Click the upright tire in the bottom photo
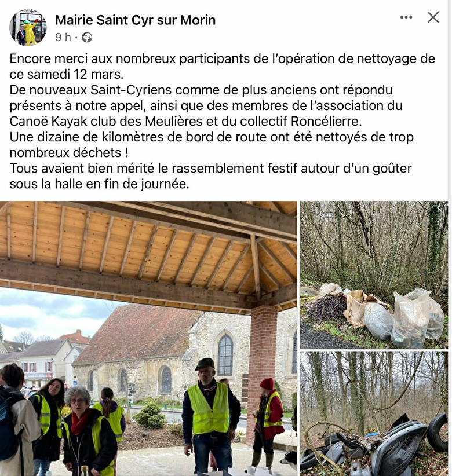452x476 pixels. 438,433
